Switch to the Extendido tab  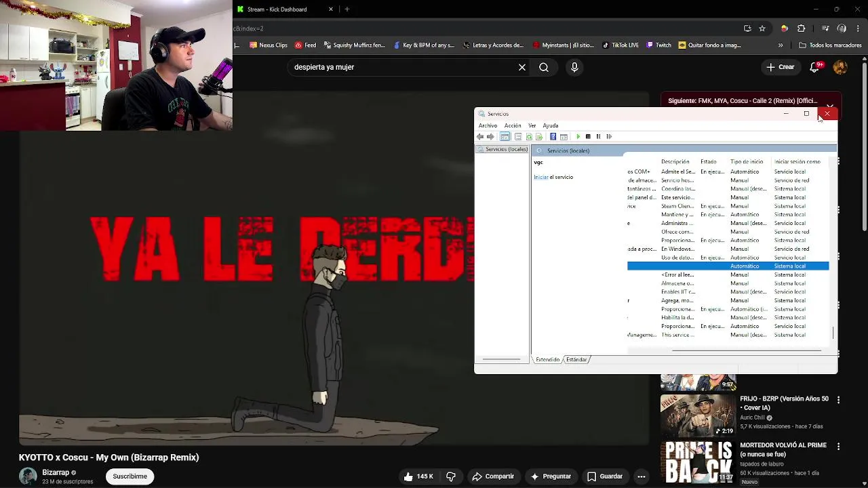coord(547,360)
